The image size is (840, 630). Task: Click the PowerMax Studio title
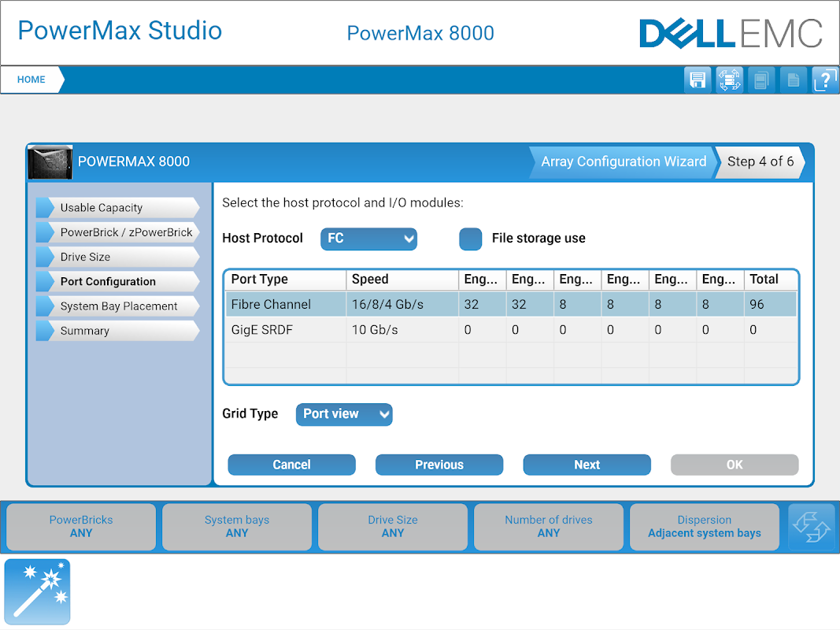[x=120, y=31]
